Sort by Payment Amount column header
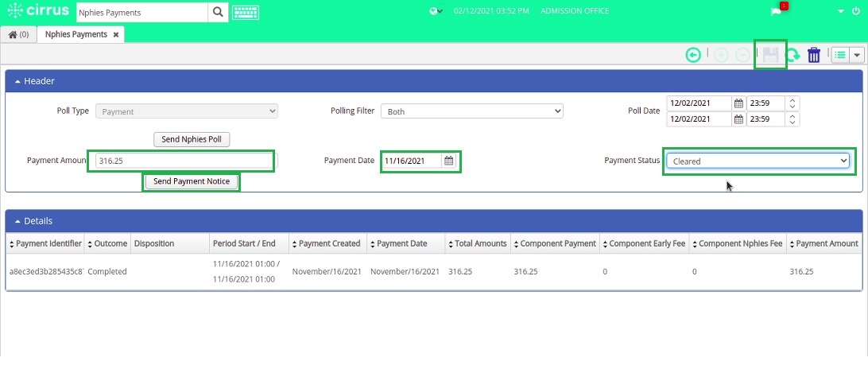 click(823, 243)
